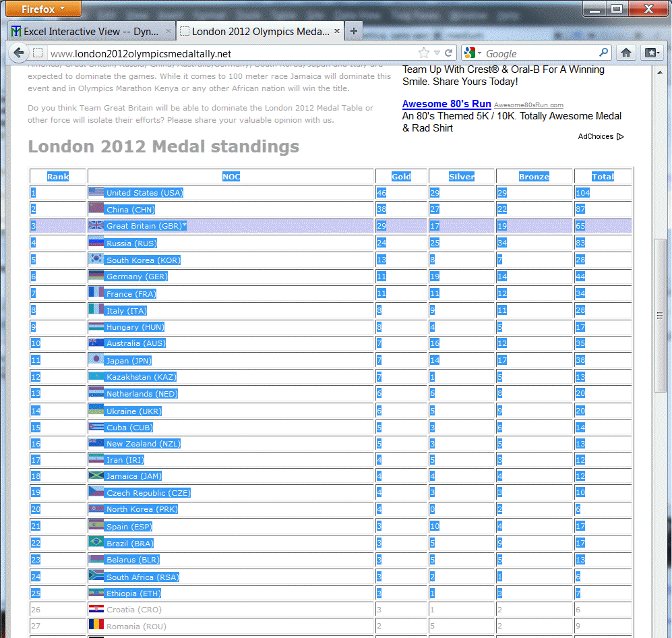Bookmark this page with the star icon

tap(423, 53)
